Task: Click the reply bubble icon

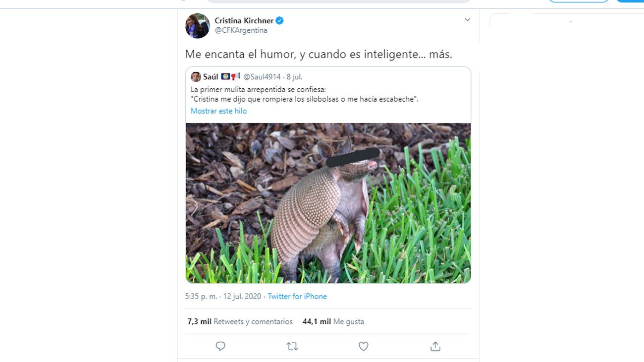Action: [220, 346]
